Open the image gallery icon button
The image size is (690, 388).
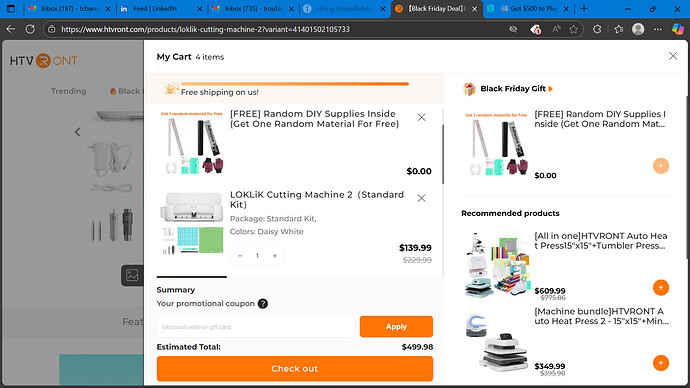pyautogui.click(x=132, y=275)
